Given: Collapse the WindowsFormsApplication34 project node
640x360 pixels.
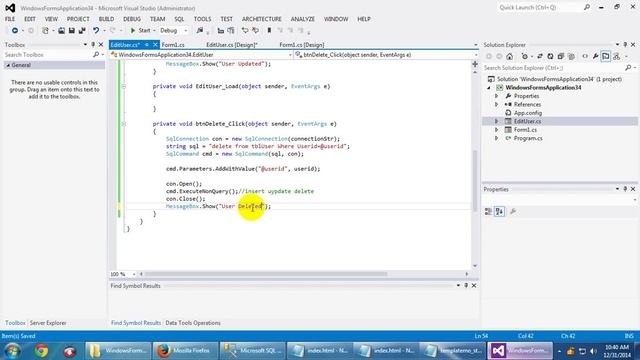Looking at the screenshot, I should tap(489, 88).
